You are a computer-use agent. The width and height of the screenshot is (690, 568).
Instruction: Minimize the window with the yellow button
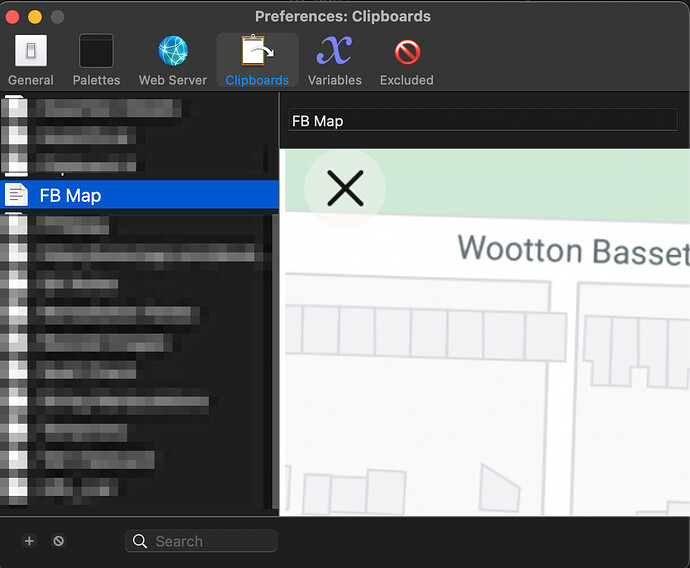click(35, 17)
